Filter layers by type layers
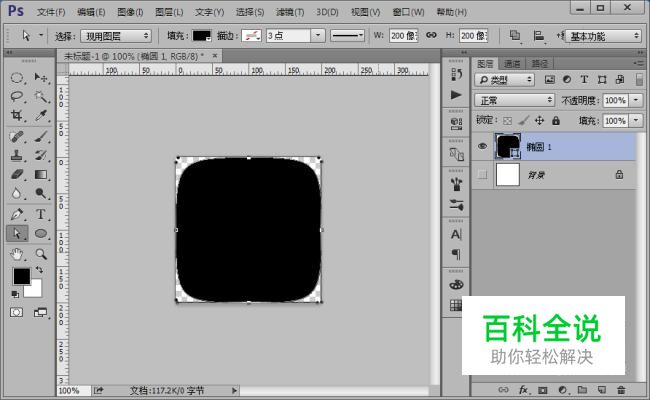The image size is (650, 400). click(x=584, y=80)
